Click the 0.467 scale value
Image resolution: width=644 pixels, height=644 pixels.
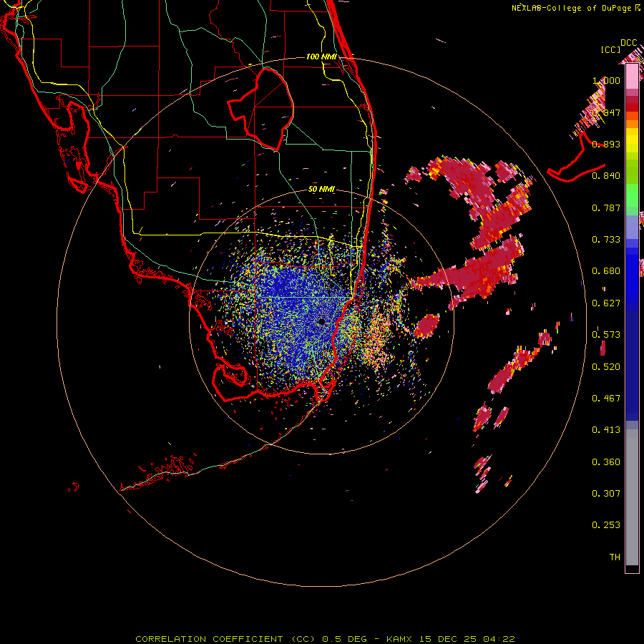coord(606,399)
